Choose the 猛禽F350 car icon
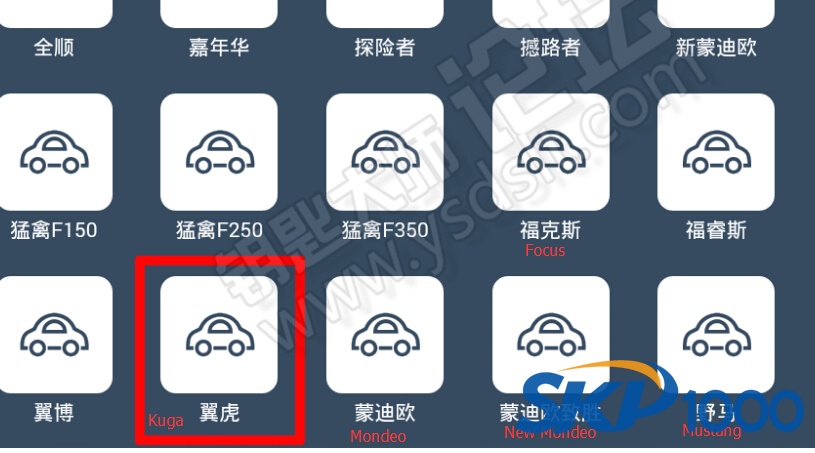The width and height of the screenshot is (815, 453). pos(385,152)
